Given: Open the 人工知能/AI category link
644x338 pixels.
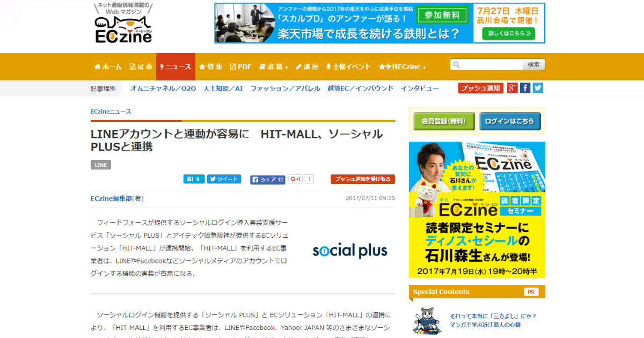Looking at the screenshot, I should point(223,89).
